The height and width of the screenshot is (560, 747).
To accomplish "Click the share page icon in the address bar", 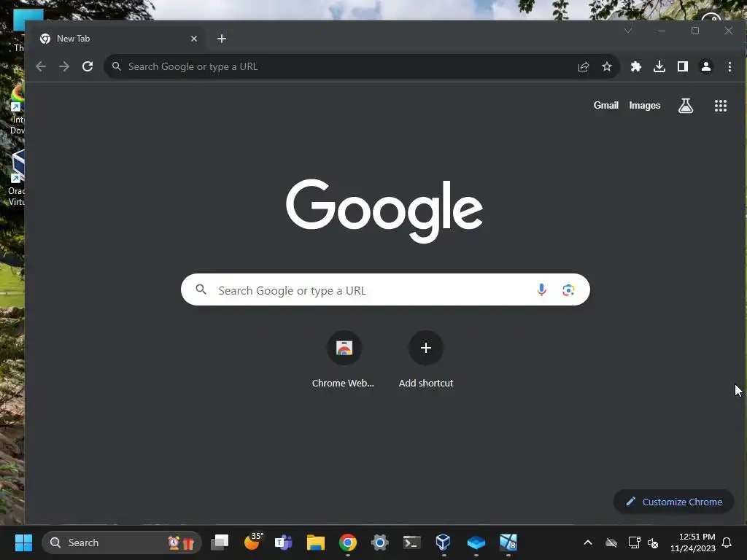I will click(584, 66).
